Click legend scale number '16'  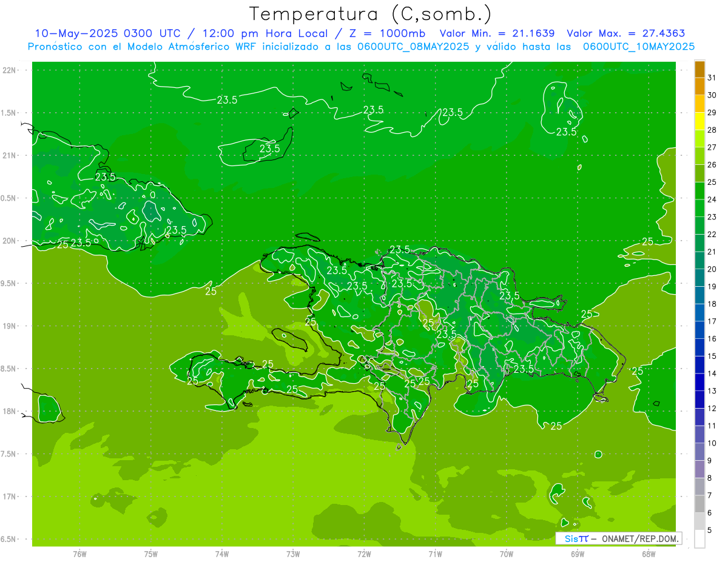(712, 338)
